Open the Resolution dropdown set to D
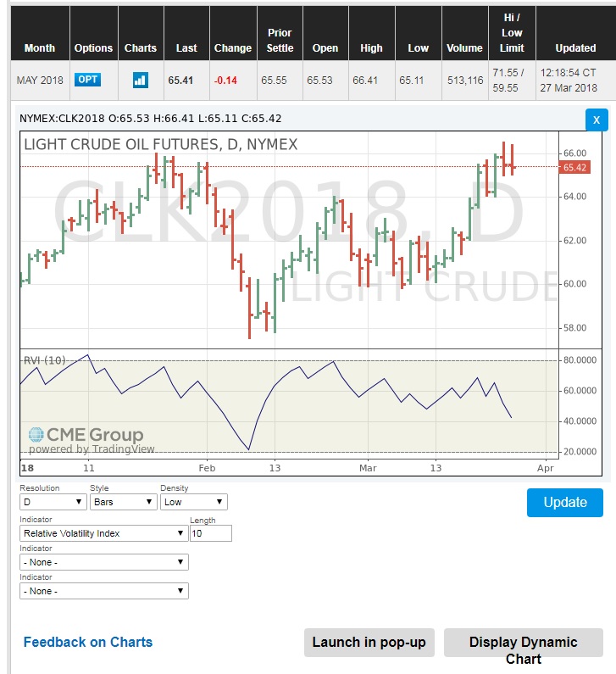This screenshot has height=674, width=616. 53,502
